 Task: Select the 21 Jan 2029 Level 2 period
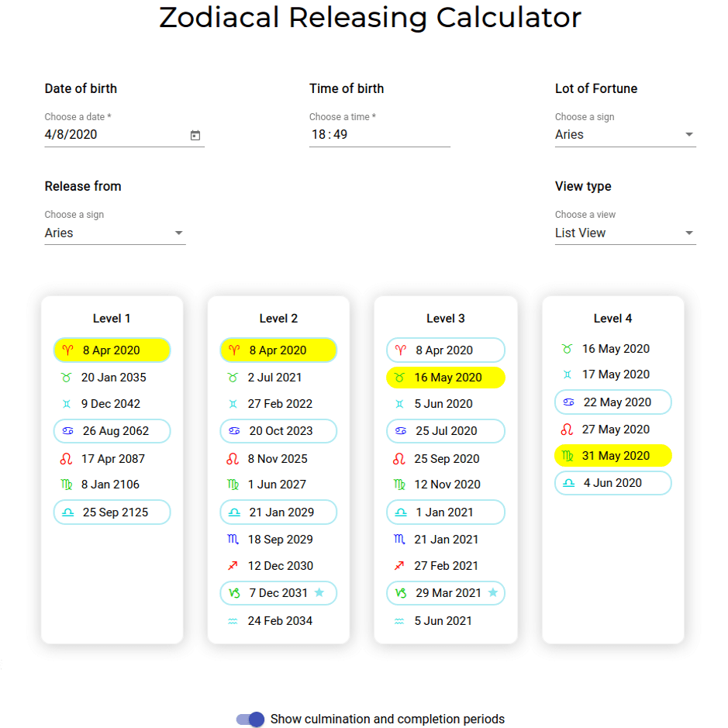[279, 512]
